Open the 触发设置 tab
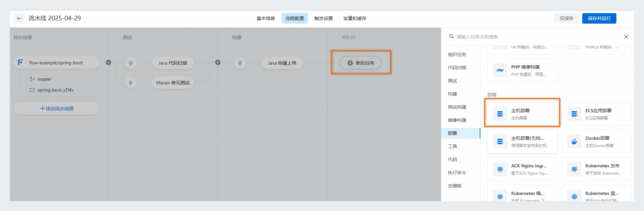Image resolution: width=644 pixels, height=211 pixels. 324,18
